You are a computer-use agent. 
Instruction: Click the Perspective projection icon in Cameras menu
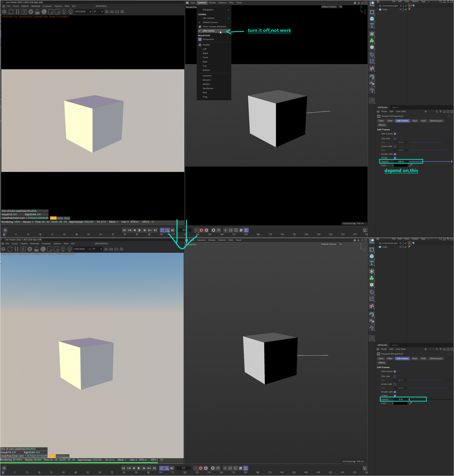click(x=200, y=39)
